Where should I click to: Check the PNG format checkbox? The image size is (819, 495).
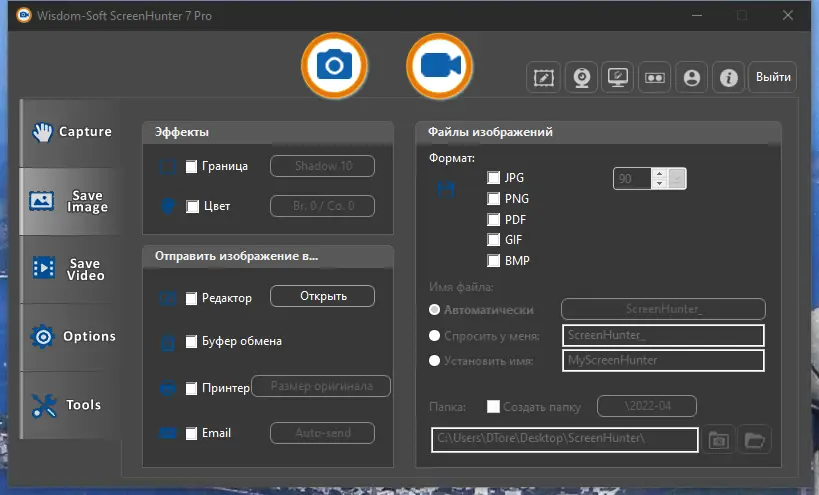coord(494,198)
